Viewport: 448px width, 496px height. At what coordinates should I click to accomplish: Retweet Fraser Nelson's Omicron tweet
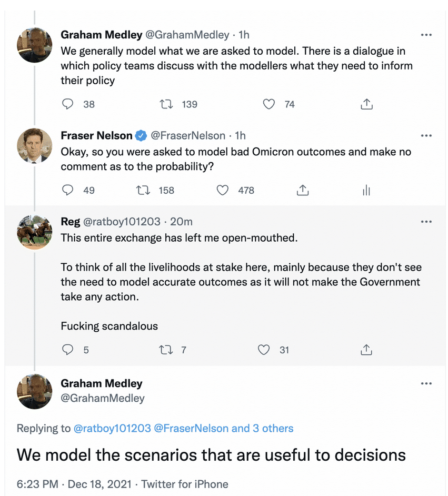pyautogui.click(x=143, y=190)
